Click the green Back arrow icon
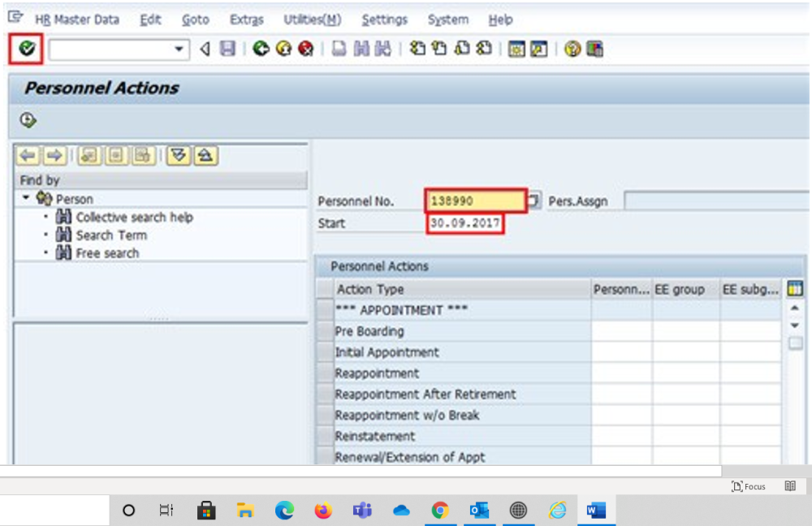 pyautogui.click(x=261, y=49)
